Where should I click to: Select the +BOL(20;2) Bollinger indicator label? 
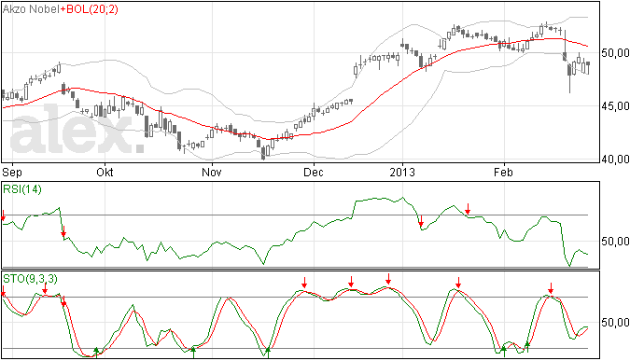89,9
